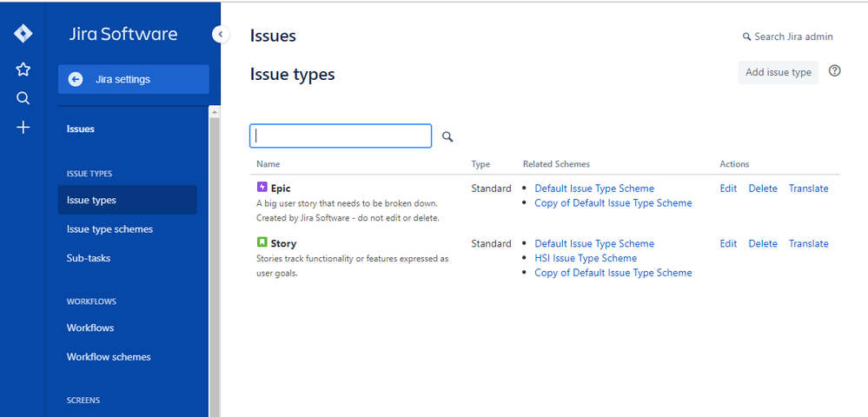Click the search magnifier beside filter box

coord(447,136)
